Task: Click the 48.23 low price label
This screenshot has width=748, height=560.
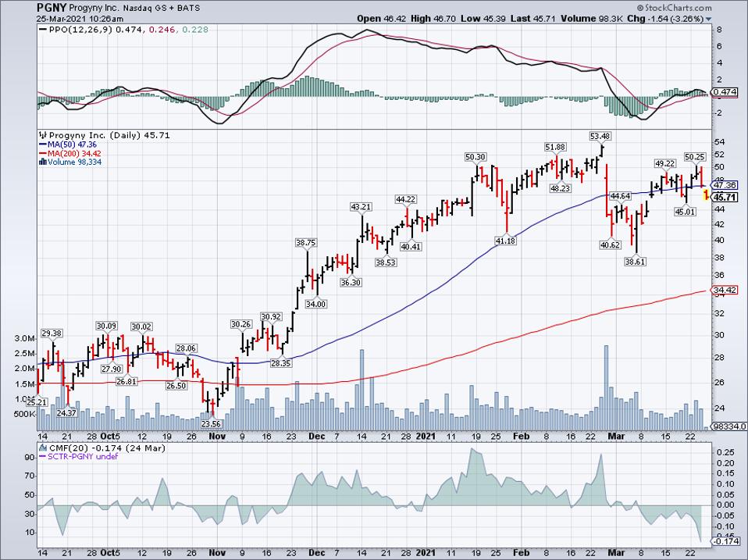Action: tap(561, 188)
